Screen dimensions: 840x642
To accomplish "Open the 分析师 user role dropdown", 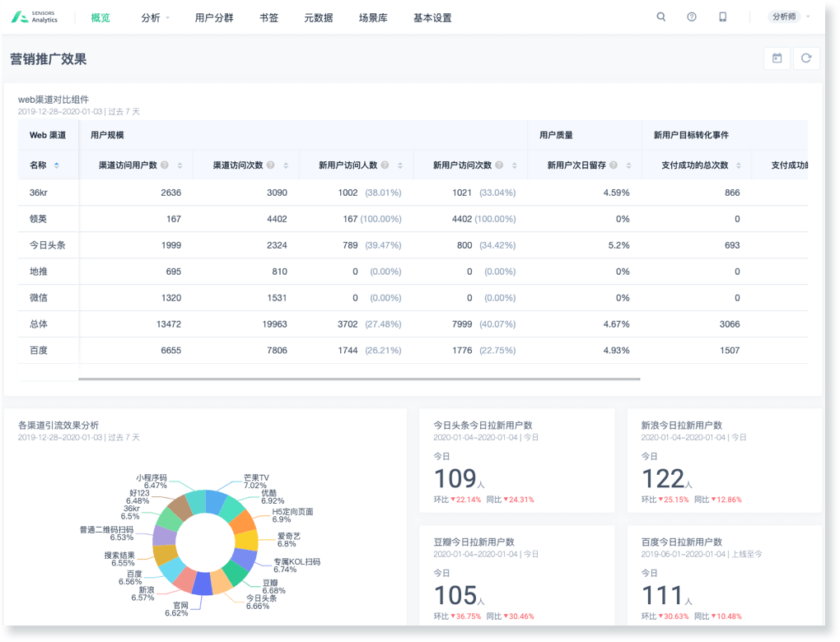I will pos(789,17).
